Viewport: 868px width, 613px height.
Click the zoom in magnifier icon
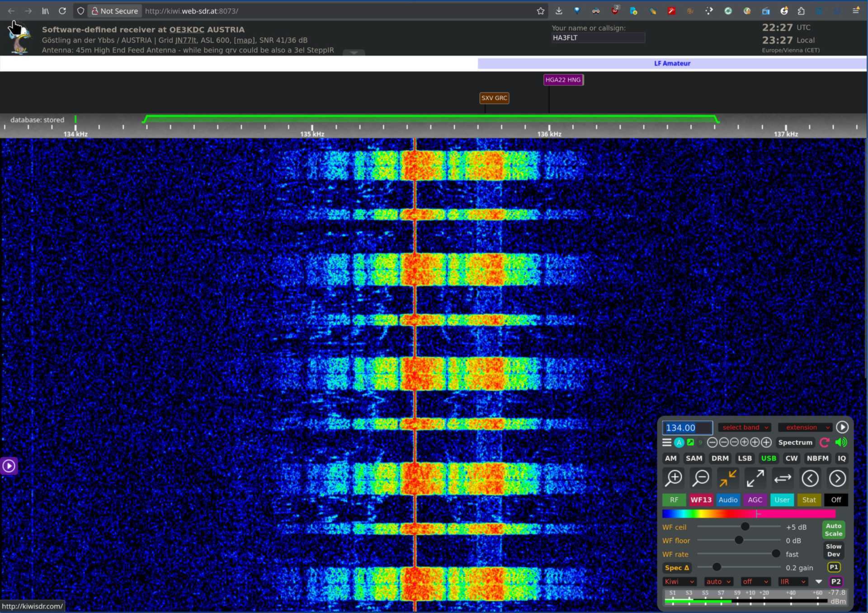pyautogui.click(x=674, y=478)
